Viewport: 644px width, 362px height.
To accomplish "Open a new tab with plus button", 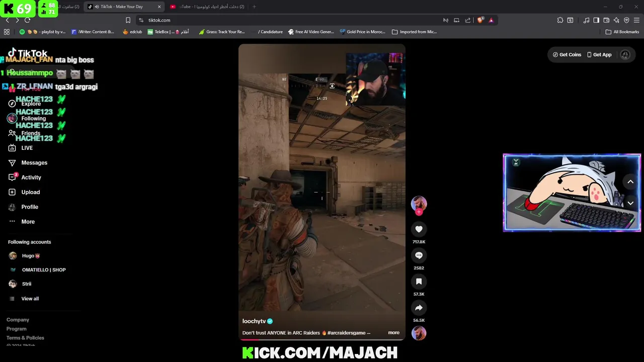I will (x=254, y=7).
